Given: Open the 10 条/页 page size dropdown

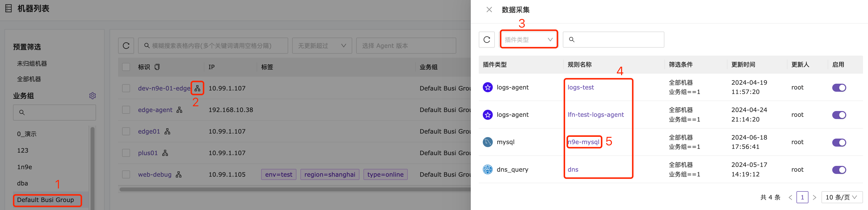Looking at the screenshot, I should pos(842,197).
